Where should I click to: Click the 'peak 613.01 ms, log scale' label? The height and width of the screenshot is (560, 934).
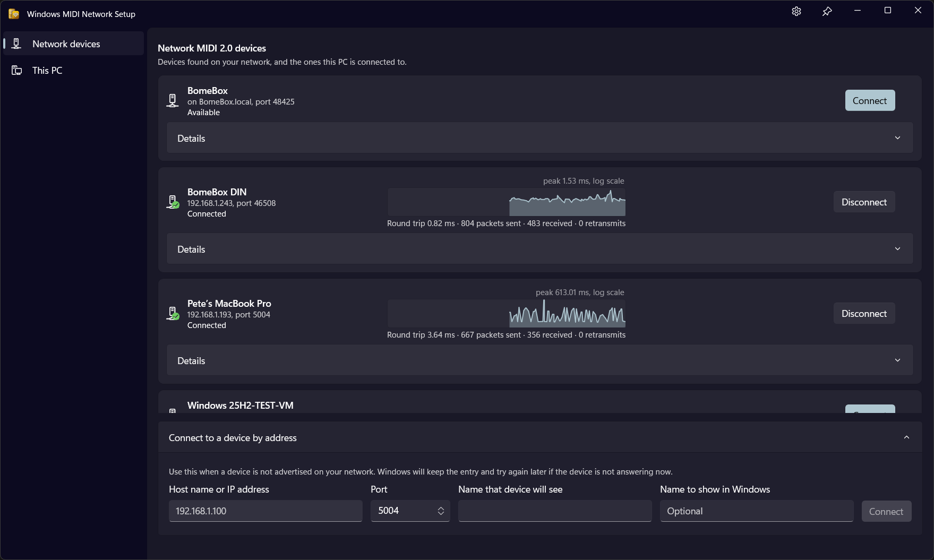(580, 292)
